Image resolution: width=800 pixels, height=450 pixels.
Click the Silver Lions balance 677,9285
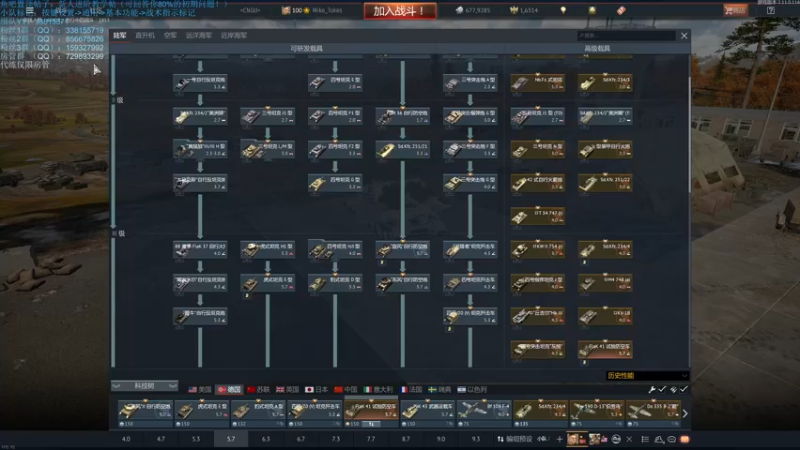[473, 10]
